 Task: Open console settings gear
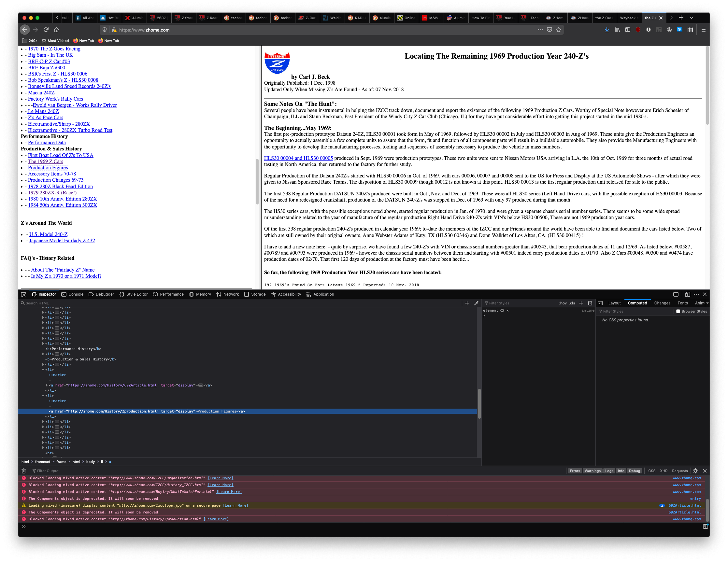pyautogui.click(x=695, y=471)
